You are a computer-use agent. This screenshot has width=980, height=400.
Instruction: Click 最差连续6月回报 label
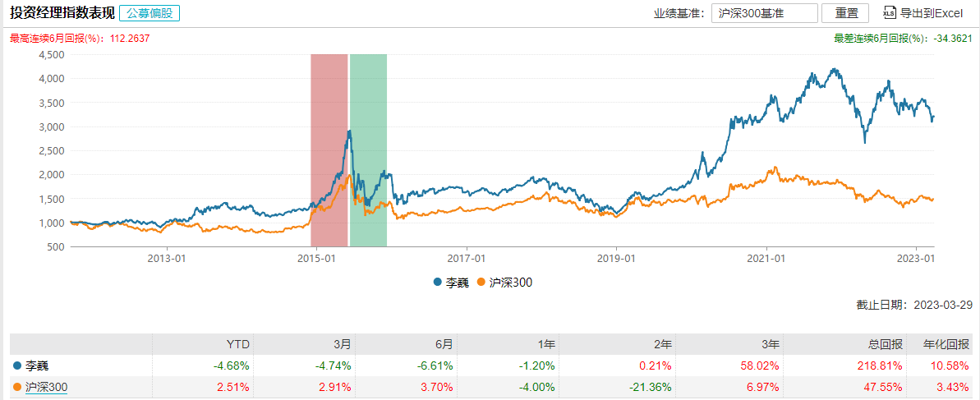(878, 38)
